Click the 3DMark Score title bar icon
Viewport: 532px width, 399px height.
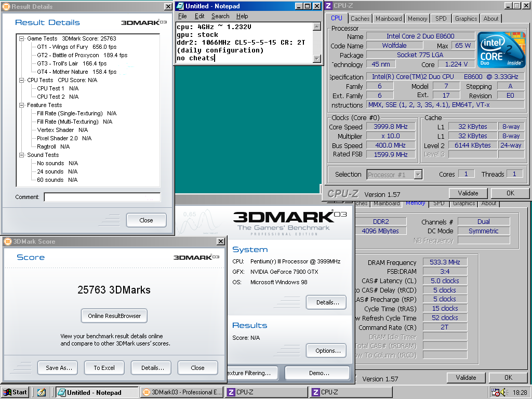(x=8, y=241)
